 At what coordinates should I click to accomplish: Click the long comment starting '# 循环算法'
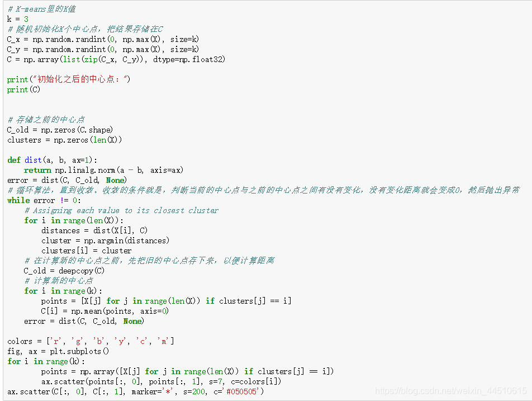(263, 190)
